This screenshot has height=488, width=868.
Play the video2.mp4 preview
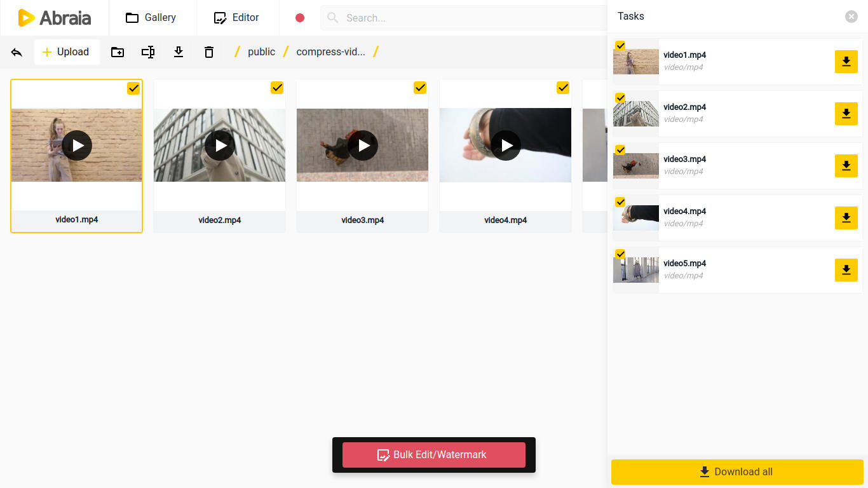(x=219, y=146)
